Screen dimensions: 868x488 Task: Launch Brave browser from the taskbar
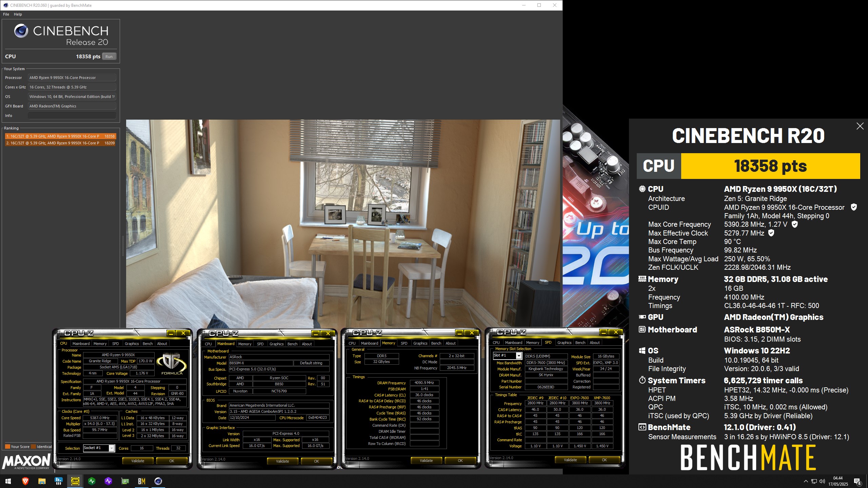point(25,481)
